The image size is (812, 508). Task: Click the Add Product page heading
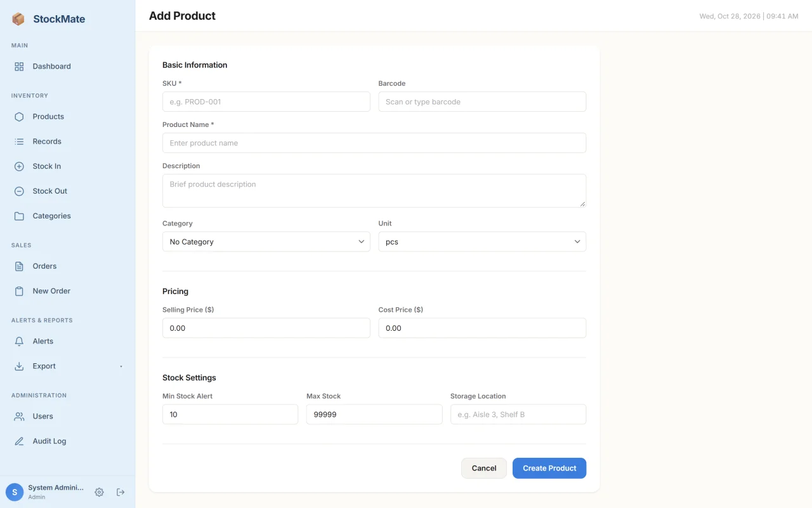182,16
